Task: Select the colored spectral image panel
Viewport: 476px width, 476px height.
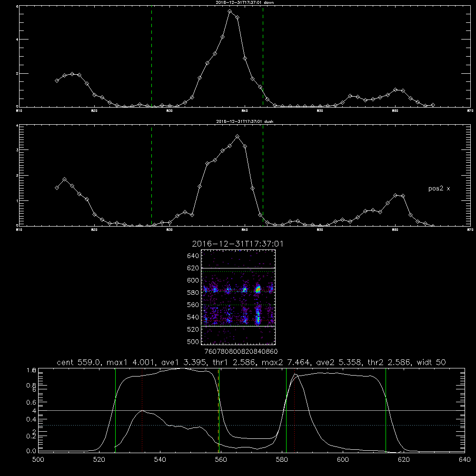Action: (238, 297)
